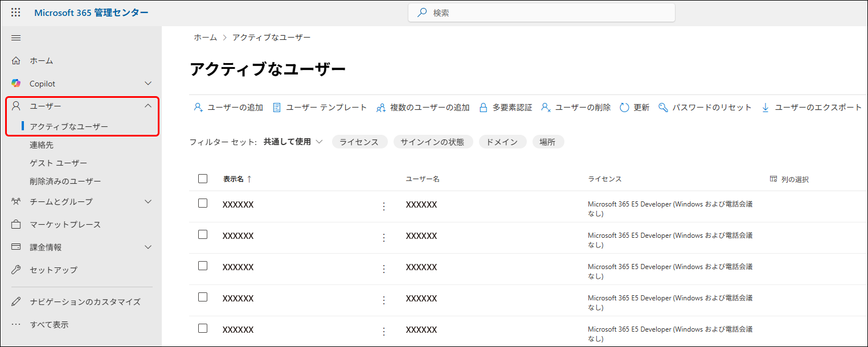This screenshot has height=347, width=868.
Task: Click the 検索 search input field
Action: pyautogui.click(x=542, y=13)
